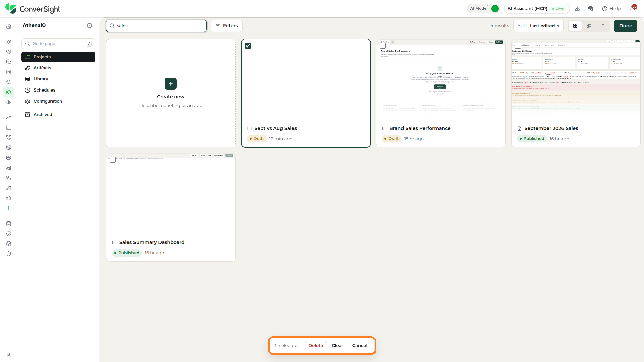
Task: Open the trending arrow icon in rail
Action: [9, 118]
